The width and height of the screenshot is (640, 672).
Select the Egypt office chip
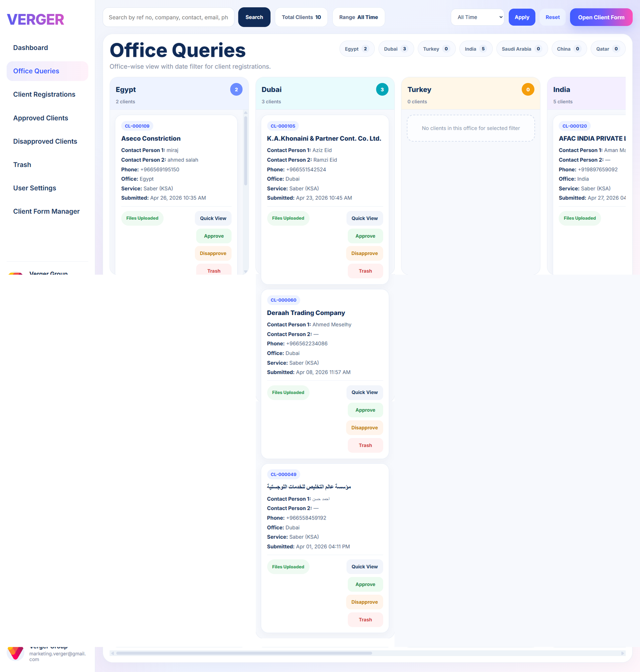click(357, 49)
